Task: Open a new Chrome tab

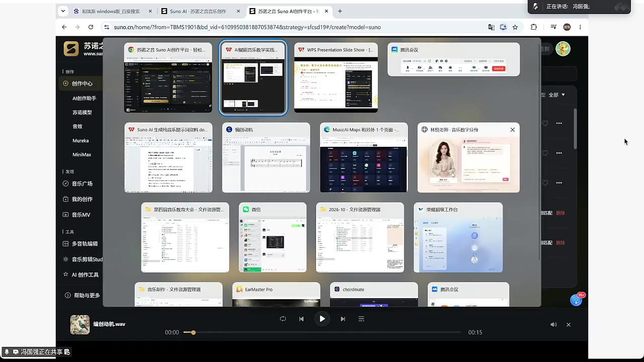Action: 340,11
